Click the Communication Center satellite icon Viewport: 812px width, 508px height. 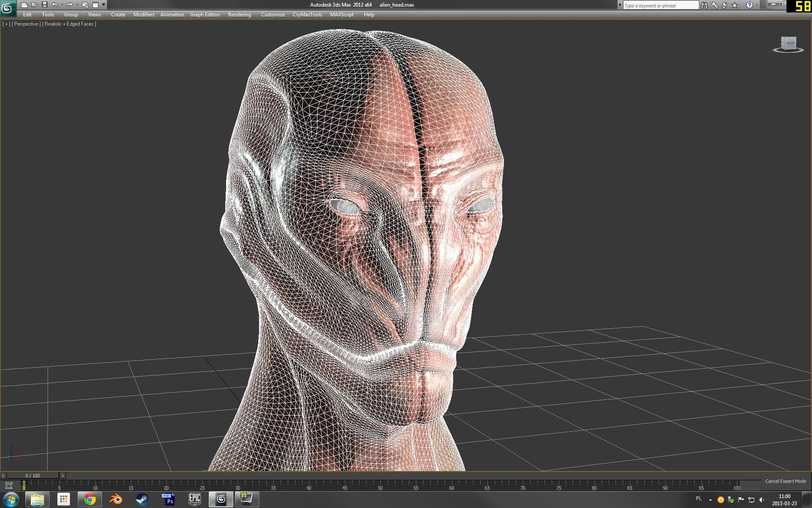pos(725,5)
